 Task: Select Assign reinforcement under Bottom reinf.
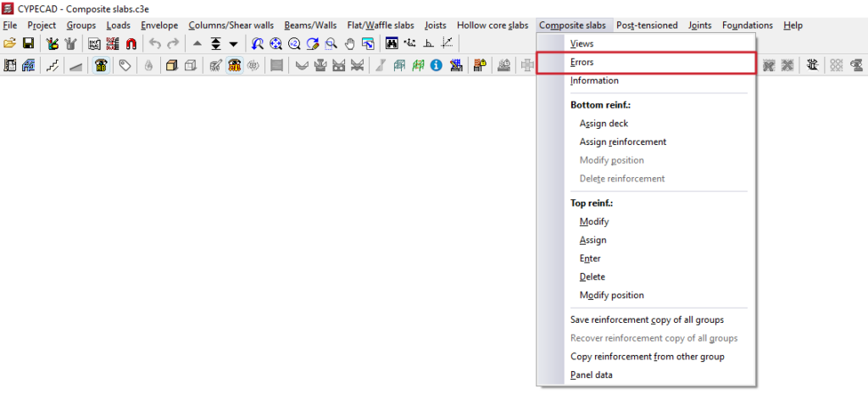646,142
